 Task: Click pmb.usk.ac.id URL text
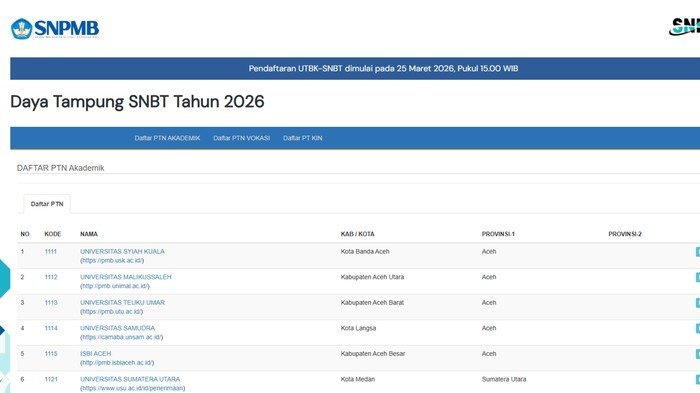[112, 260]
